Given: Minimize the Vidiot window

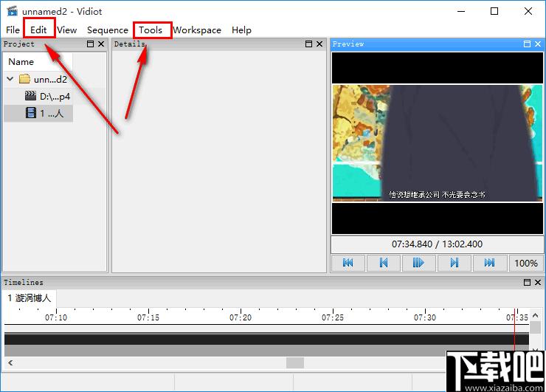Looking at the screenshot, I should pyautogui.click(x=461, y=11).
